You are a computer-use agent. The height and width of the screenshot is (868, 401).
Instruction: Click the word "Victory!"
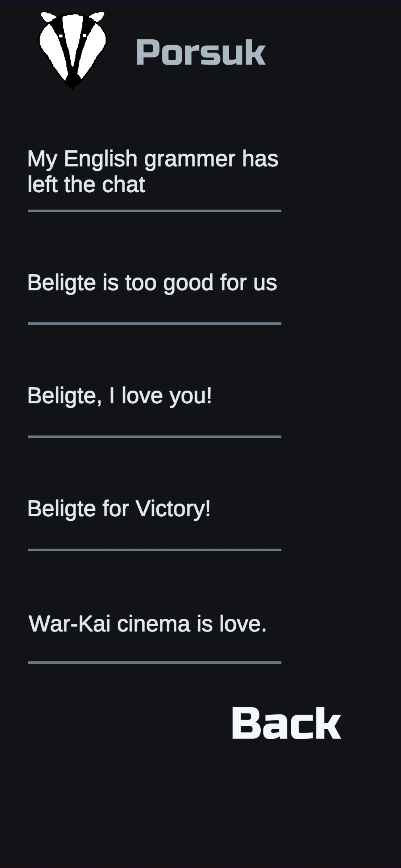[173, 509]
